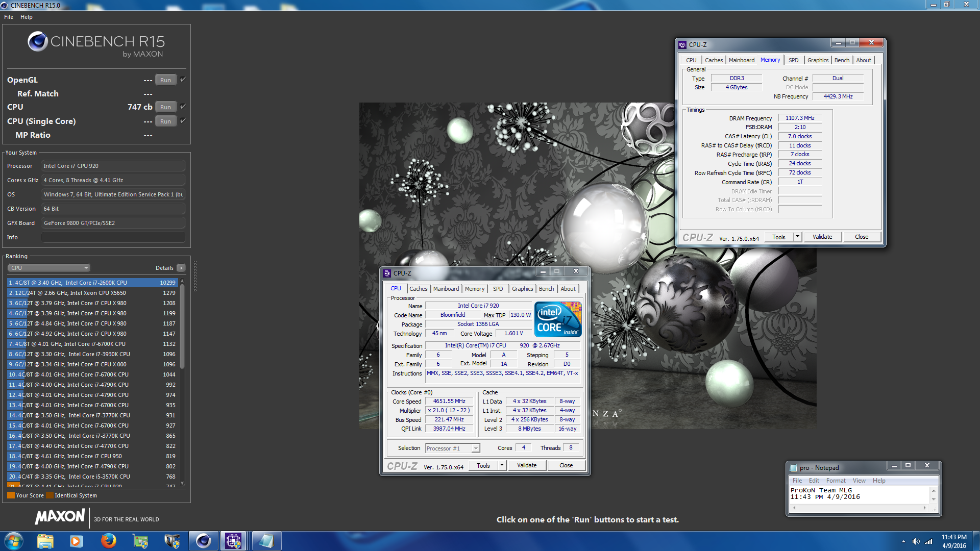Open Firefox from the taskbar
This screenshot has width=980, height=551.
(x=108, y=541)
